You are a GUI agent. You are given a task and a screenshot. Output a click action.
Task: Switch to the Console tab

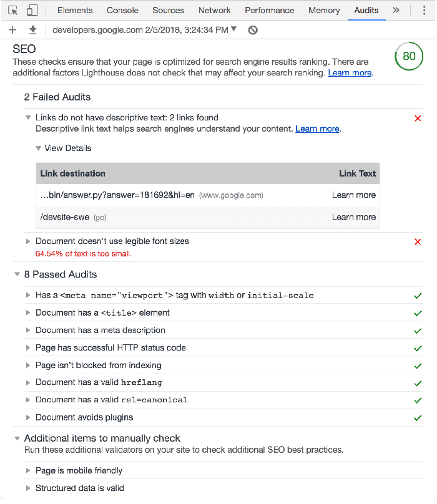[x=122, y=11]
